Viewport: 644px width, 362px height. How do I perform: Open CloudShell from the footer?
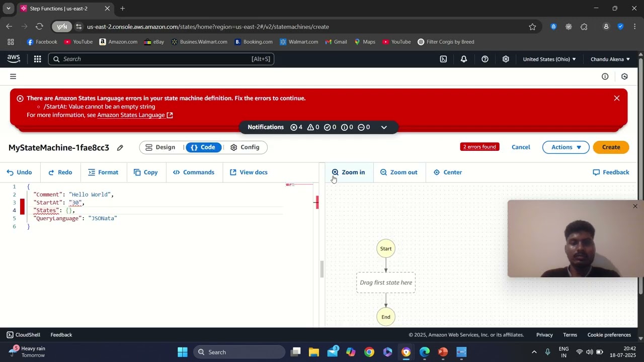tap(23, 335)
